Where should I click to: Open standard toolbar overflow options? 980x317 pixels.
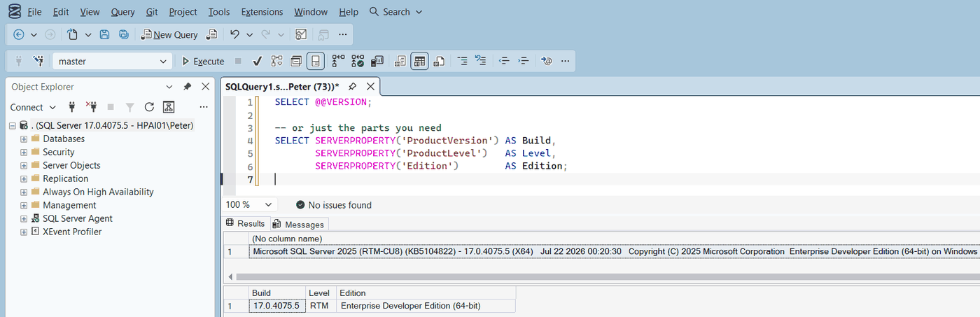pos(342,34)
